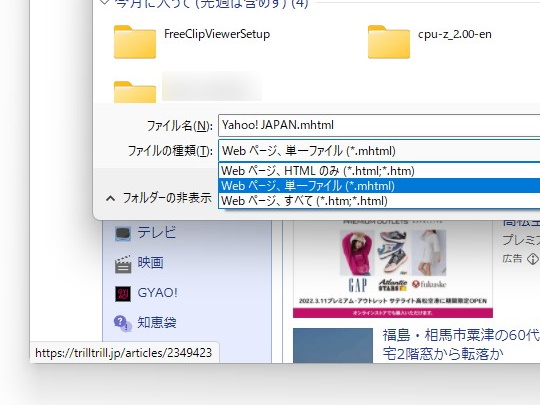Click the FreeClipViewerSetup folder name
The image size is (540, 405).
[x=217, y=34]
